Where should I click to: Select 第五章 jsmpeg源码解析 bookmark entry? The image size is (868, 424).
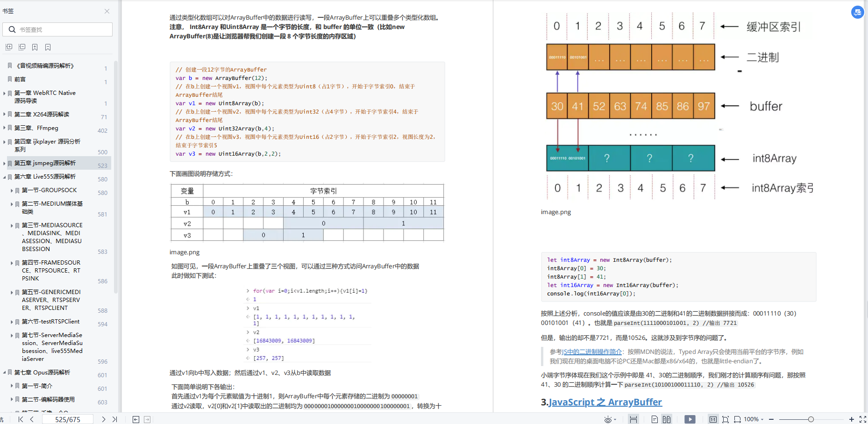[x=45, y=163]
